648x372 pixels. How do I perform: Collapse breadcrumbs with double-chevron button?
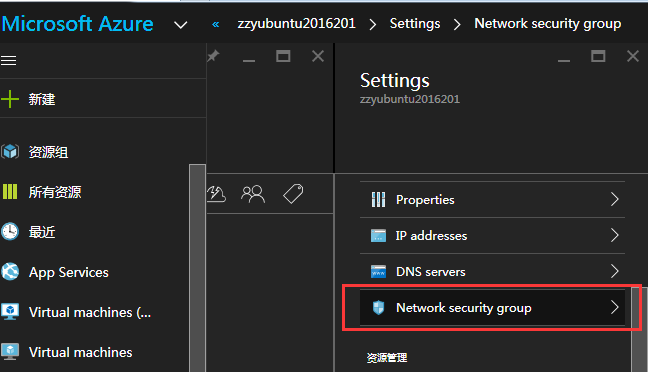216,24
